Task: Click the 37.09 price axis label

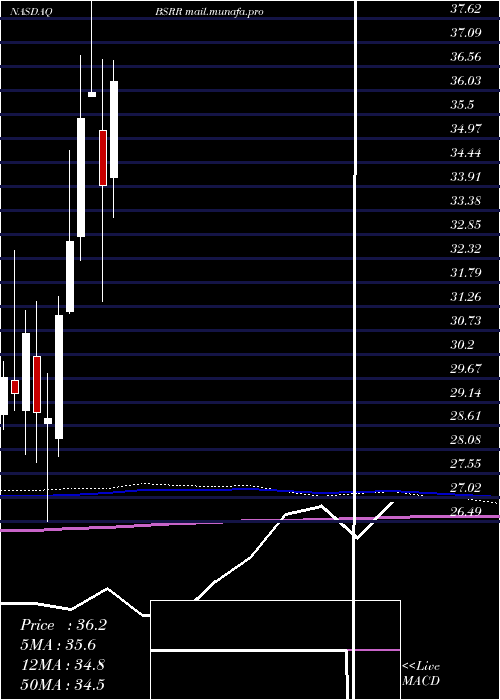Action: pyautogui.click(x=466, y=32)
